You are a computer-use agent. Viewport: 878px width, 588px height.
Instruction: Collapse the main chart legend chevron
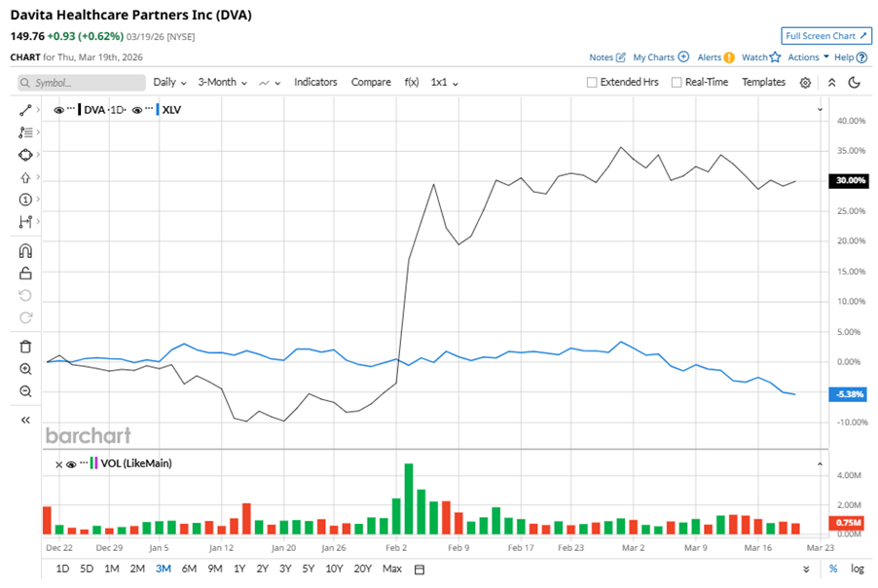[x=820, y=110]
